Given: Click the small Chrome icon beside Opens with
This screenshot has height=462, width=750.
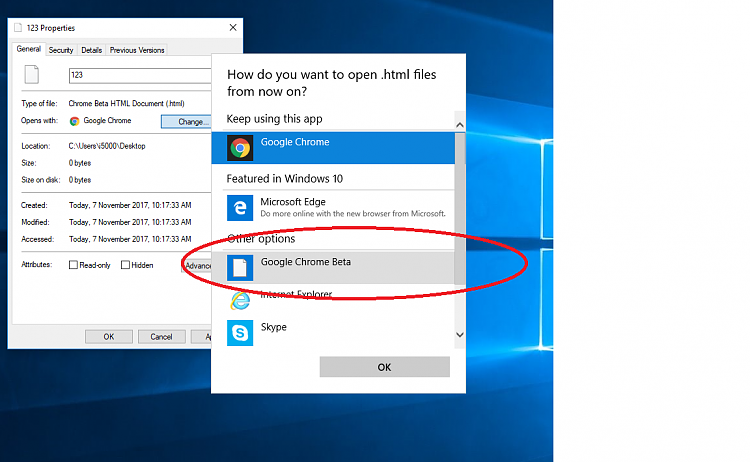Looking at the screenshot, I should click(74, 121).
